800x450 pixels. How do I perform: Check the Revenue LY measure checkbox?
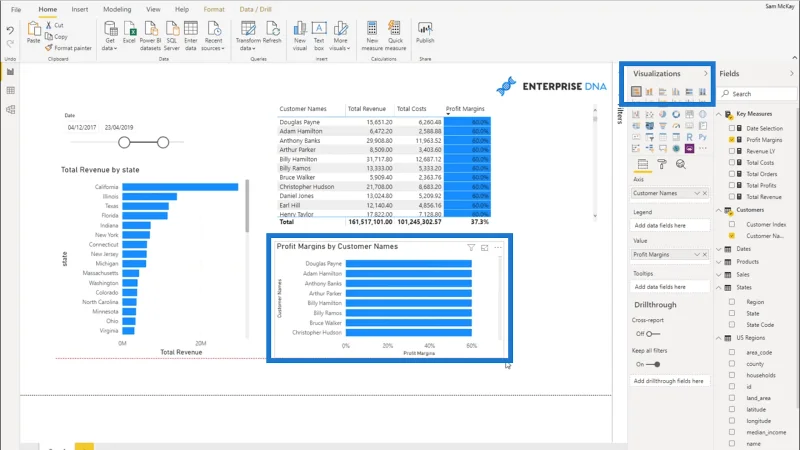click(x=732, y=151)
